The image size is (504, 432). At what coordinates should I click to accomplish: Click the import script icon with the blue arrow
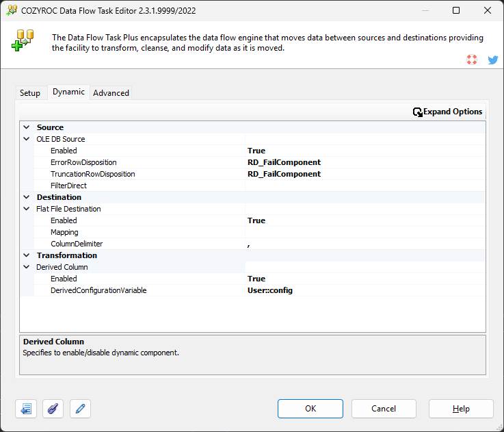point(26,409)
